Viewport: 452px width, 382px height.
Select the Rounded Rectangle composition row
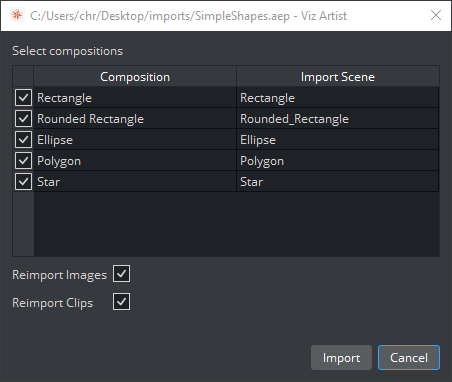pyautogui.click(x=226, y=119)
